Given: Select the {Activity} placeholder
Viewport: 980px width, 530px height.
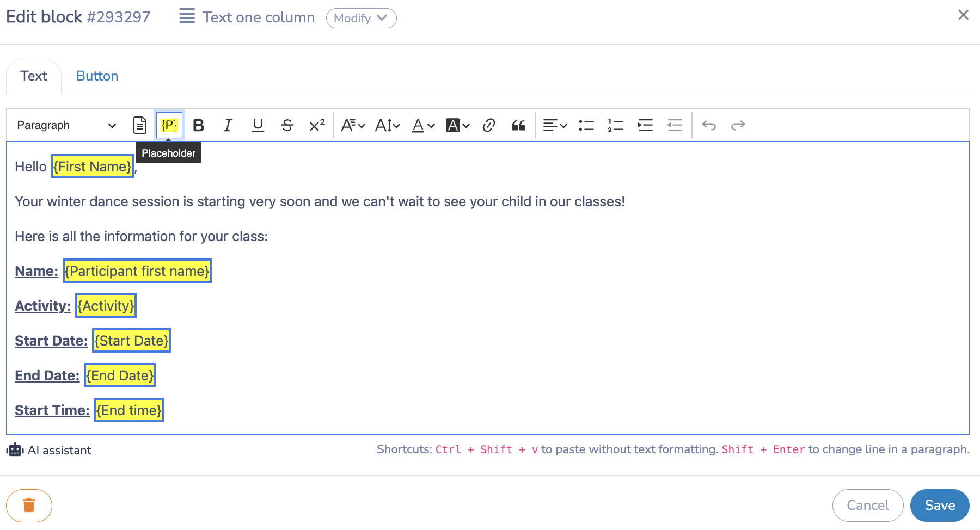Looking at the screenshot, I should (106, 306).
